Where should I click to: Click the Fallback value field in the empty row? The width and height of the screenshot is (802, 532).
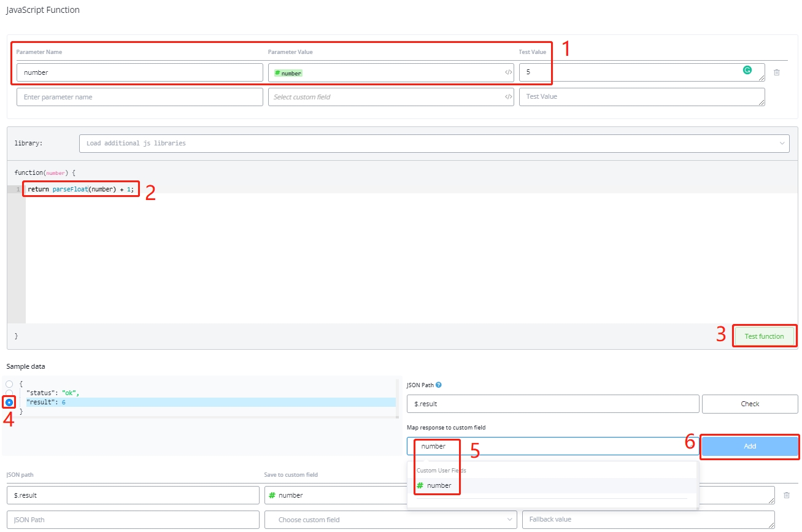[647, 520]
